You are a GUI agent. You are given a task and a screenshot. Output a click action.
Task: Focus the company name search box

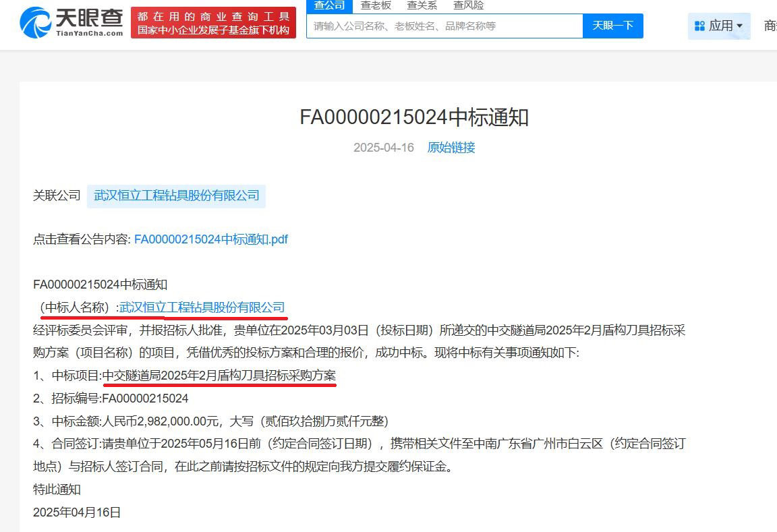click(x=444, y=26)
